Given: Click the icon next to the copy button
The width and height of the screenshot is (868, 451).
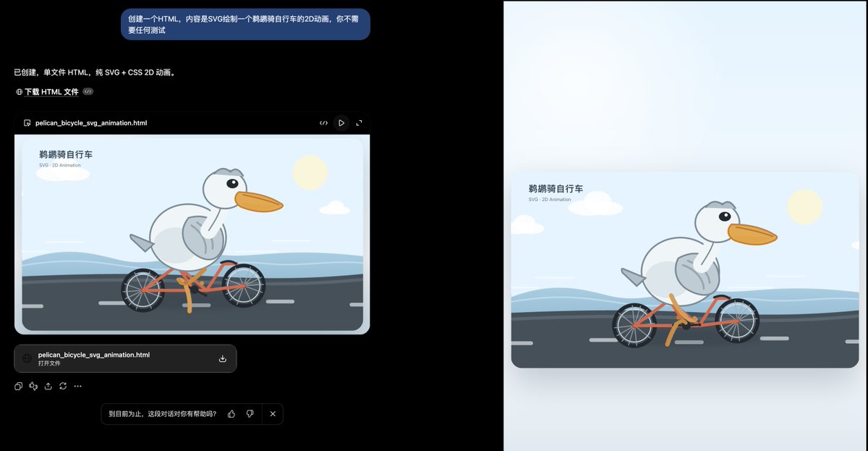Looking at the screenshot, I should point(33,386).
